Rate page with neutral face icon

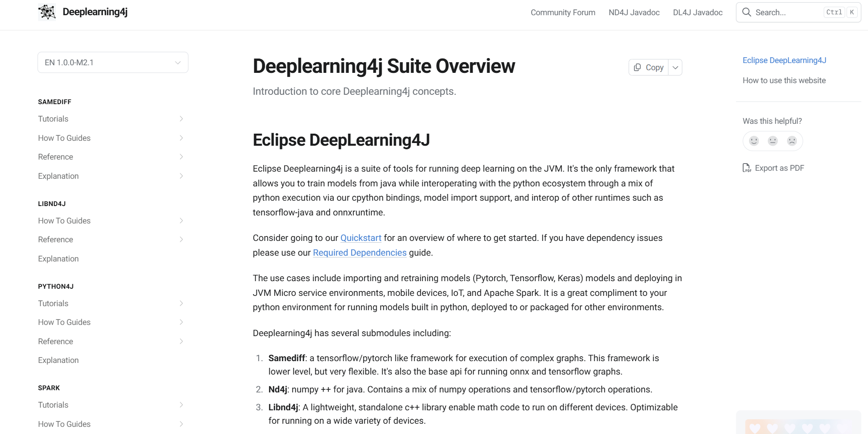coord(773,141)
